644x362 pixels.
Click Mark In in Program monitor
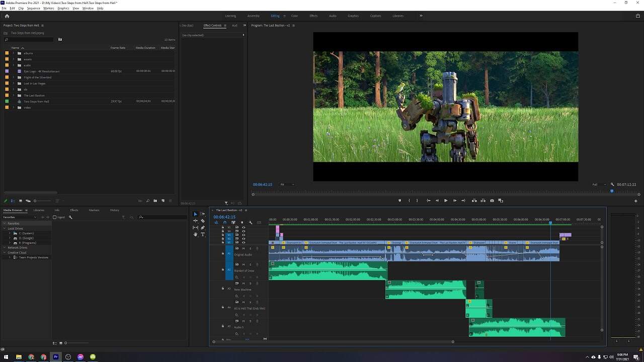409,201
